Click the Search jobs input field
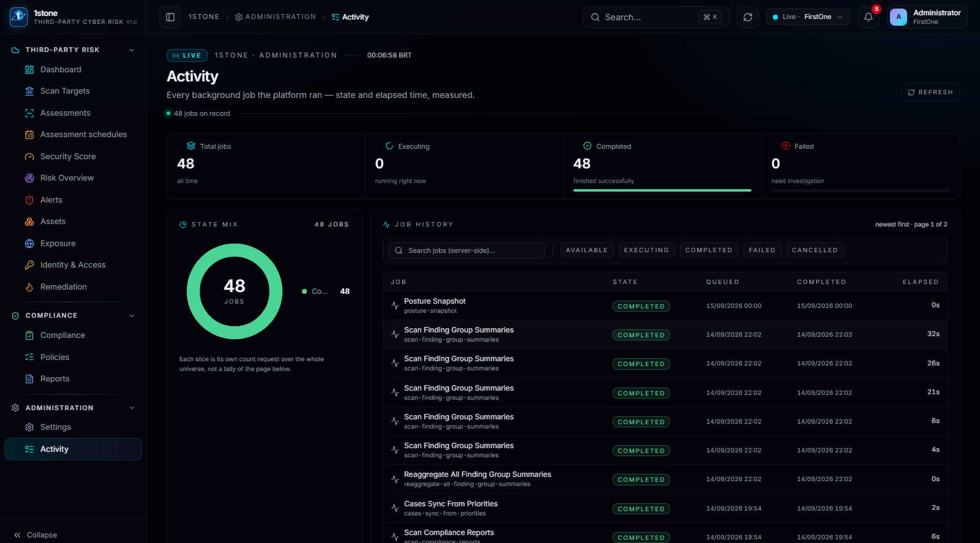The width and height of the screenshot is (980, 543). (x=467, y=250)
